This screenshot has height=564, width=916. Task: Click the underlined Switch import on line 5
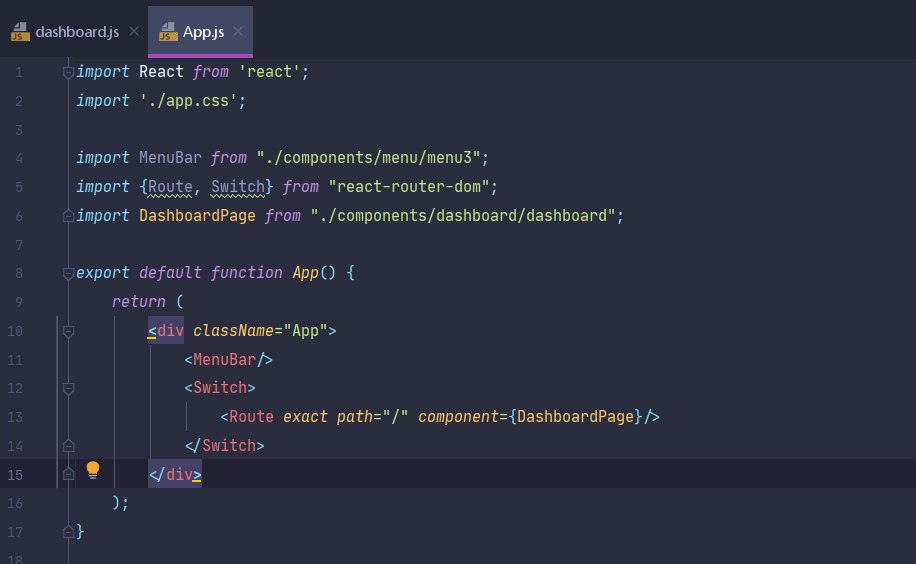click(x=238, y=186)
